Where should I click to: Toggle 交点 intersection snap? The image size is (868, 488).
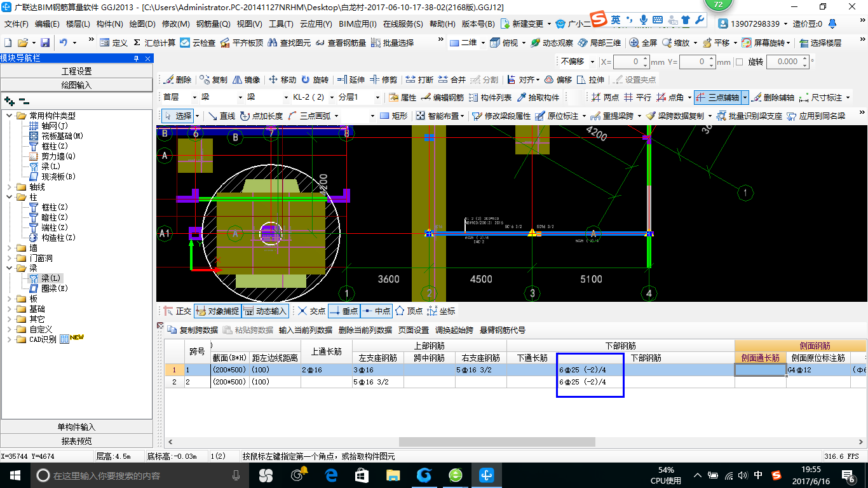point(312,311)
